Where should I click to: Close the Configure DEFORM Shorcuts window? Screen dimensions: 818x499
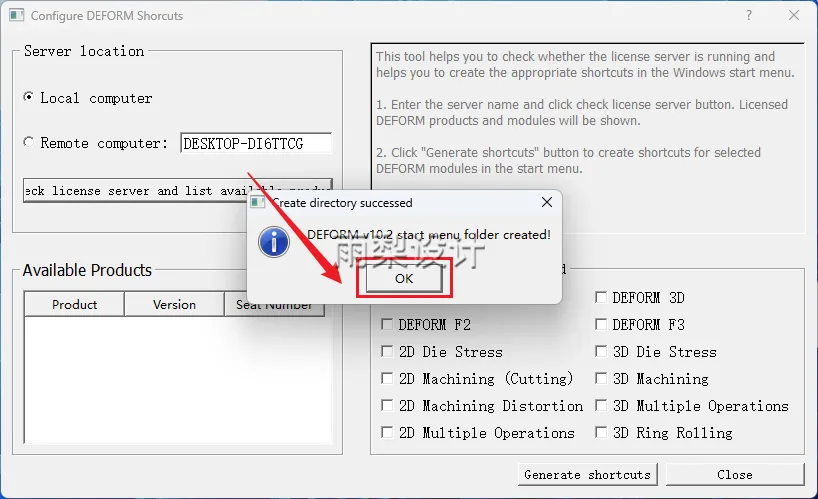(793, 15)
